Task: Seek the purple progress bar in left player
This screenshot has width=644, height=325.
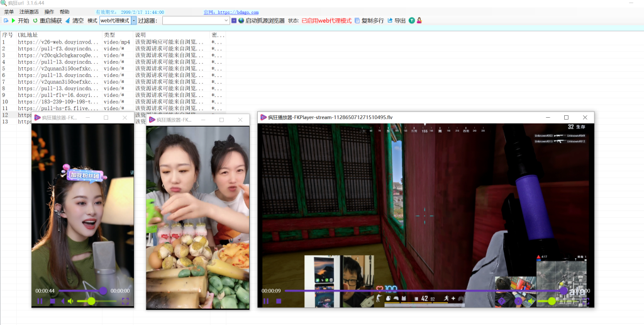Action: click(x=82, y=291)
